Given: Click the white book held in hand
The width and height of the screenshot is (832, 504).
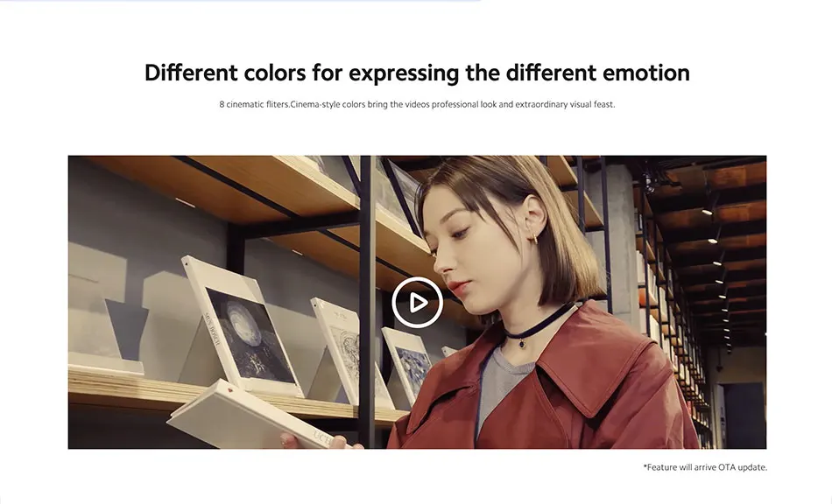Looking at the screenshot, I should [x=250, y=416].
